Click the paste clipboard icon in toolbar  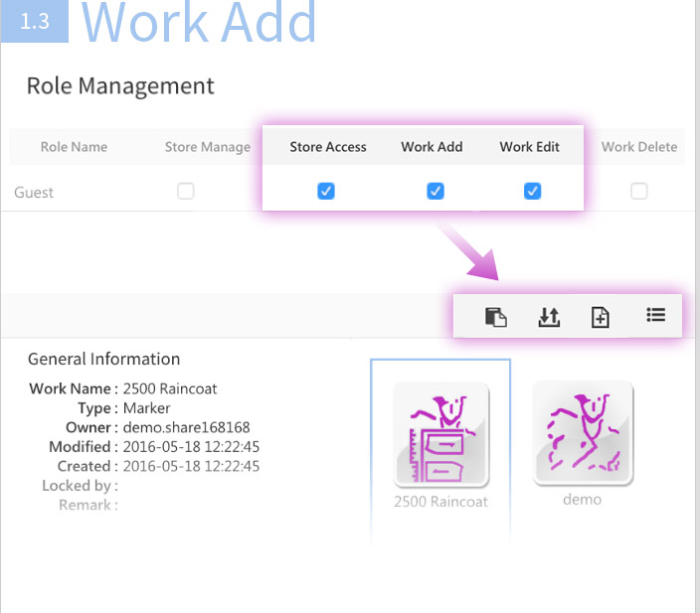pos(495,317)
